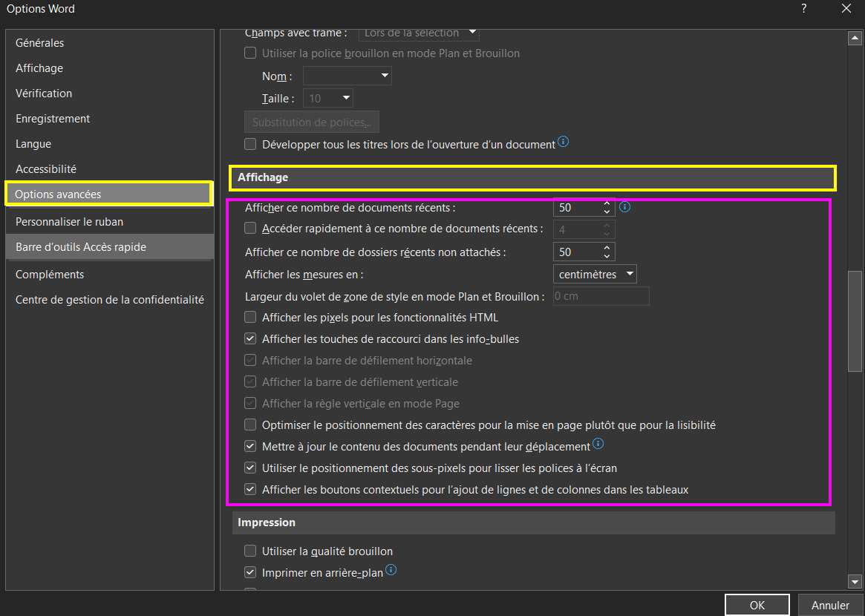Uncheck 'Imprimer en arrière-plan'
Screen dimensions: 865x616
(250, 572)
